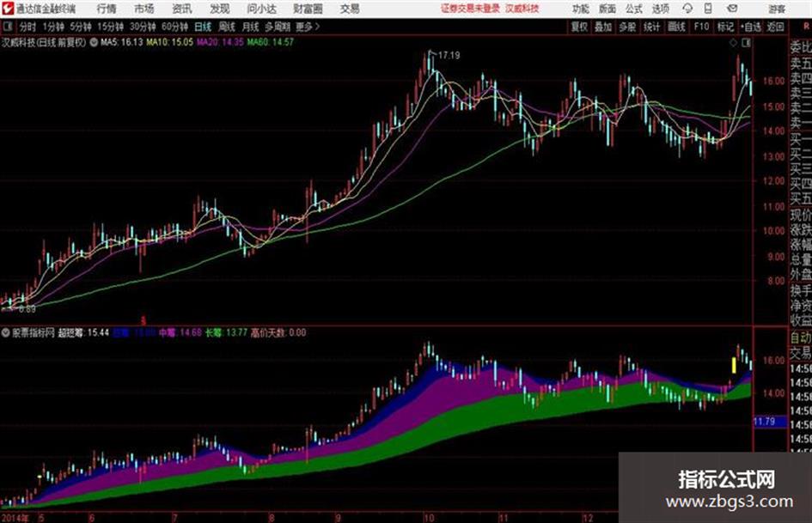This screenshot has height=523, width=812.
Task: Click the 复权 button
Action: (579, 27)
